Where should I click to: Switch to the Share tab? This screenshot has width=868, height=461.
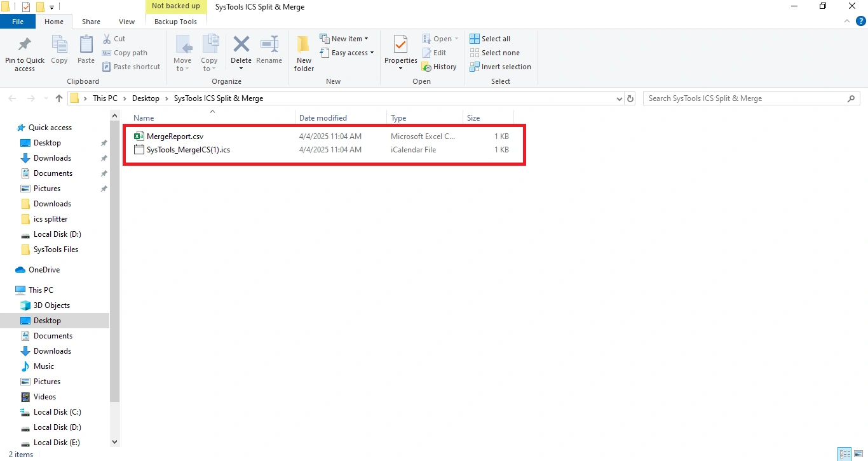coord(91,22)
